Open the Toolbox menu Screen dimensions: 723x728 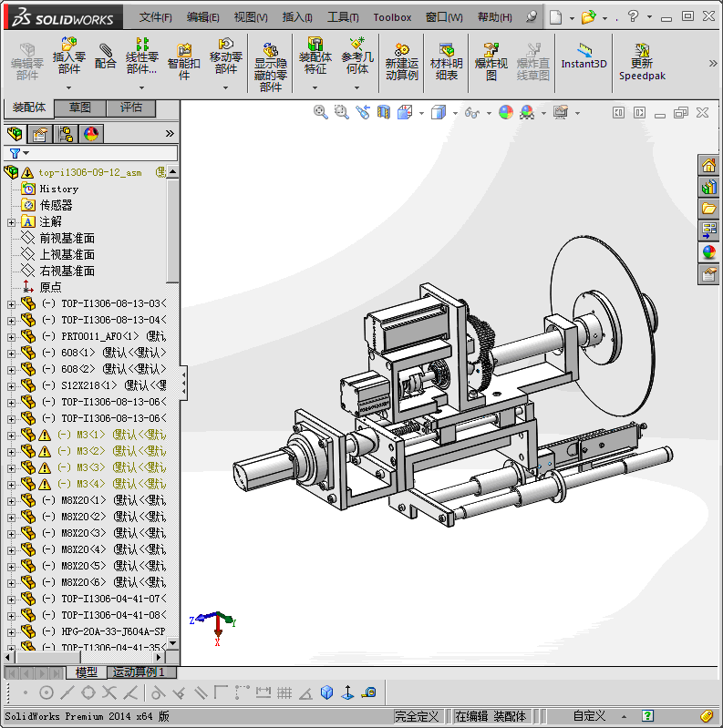392,17
